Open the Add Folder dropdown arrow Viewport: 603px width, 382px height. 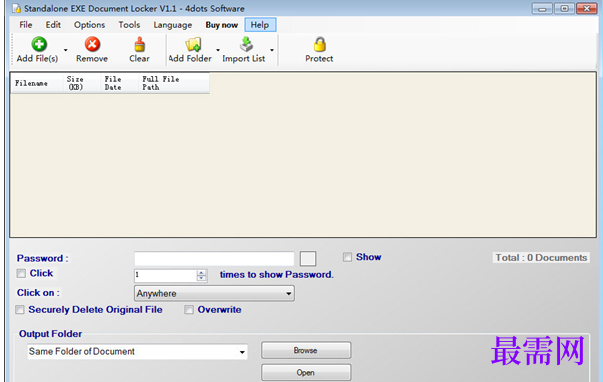[x=218, y=50]
